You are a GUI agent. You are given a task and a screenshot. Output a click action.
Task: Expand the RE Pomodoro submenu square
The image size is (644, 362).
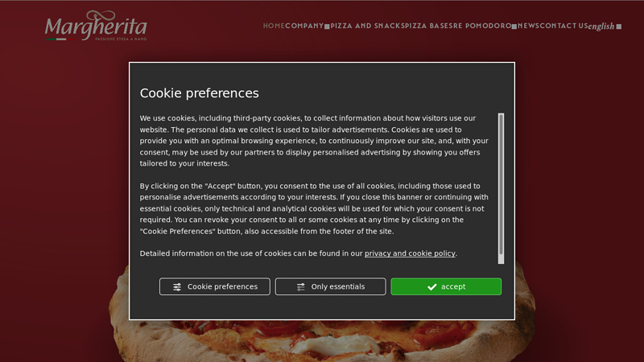514,27
